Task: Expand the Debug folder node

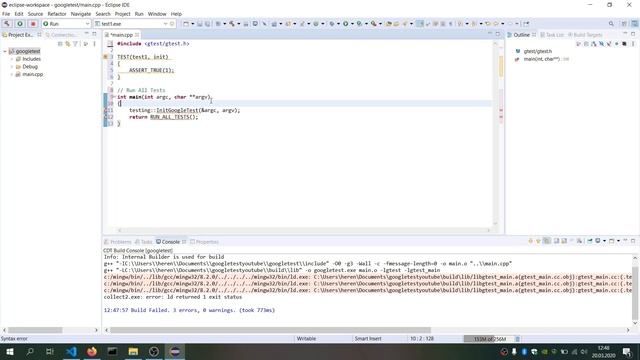Action: [12, 67]
